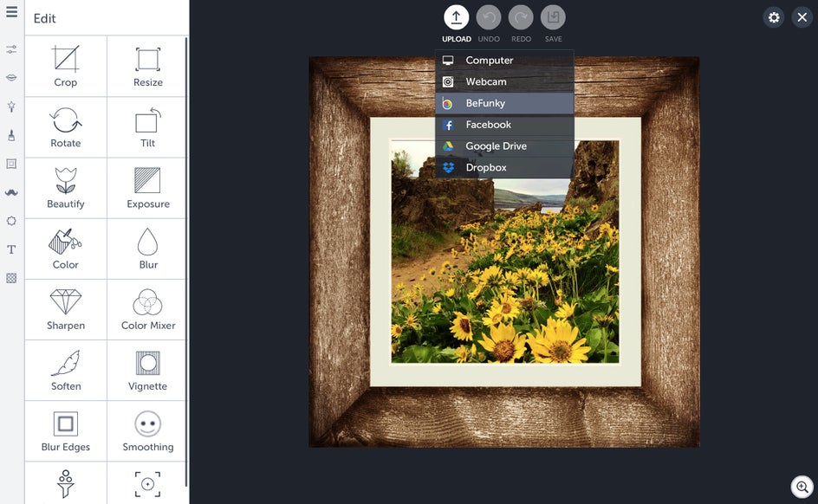Click the Upload button
The image size is (818, 504).
pos(457,17)
